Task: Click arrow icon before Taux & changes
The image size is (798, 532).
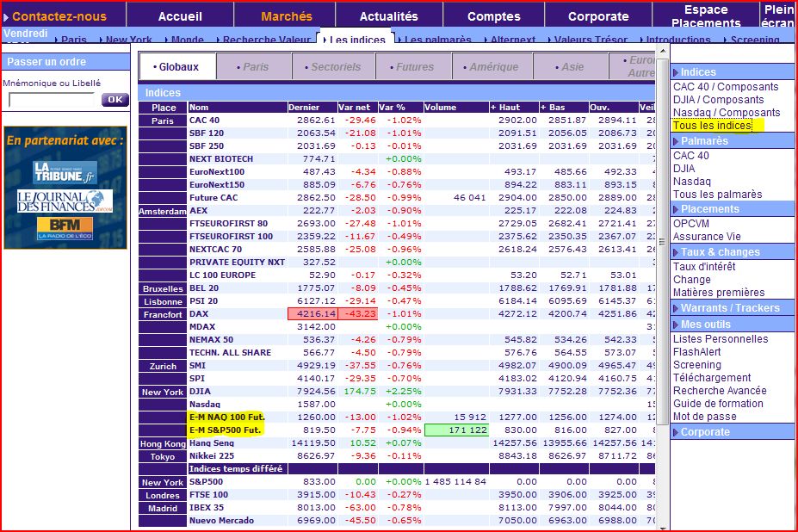Action: pos(676,252)
